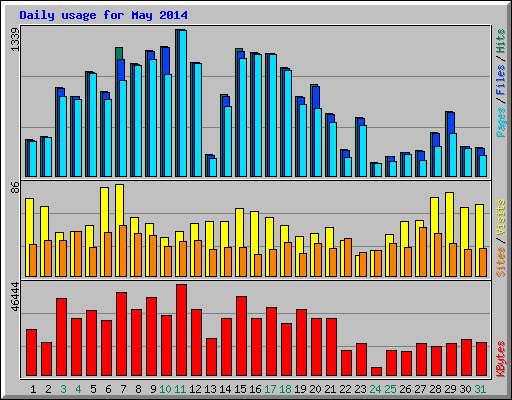
Task: Click the Pages legend label
Action: point(500,122)
